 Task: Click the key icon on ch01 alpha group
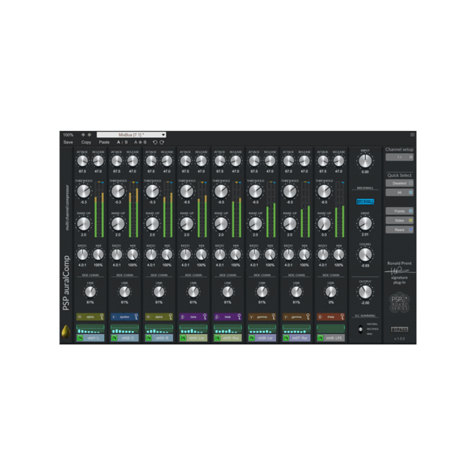click(x=102, y=317)
